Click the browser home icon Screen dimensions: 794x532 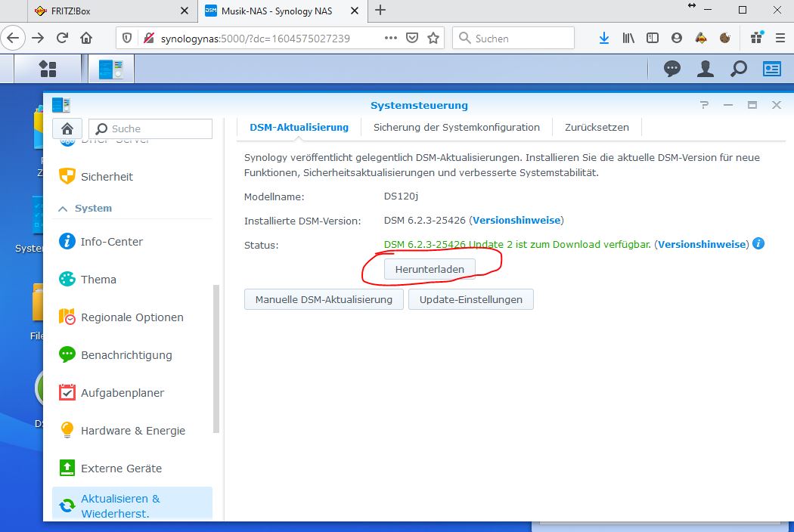pyautogui.click(x=86, y=38)
